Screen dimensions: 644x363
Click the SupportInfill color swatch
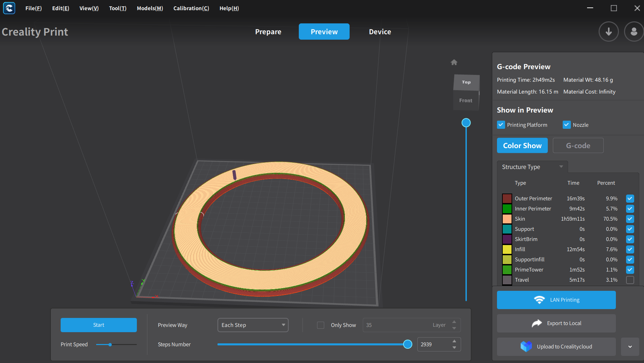click(507, 260)
